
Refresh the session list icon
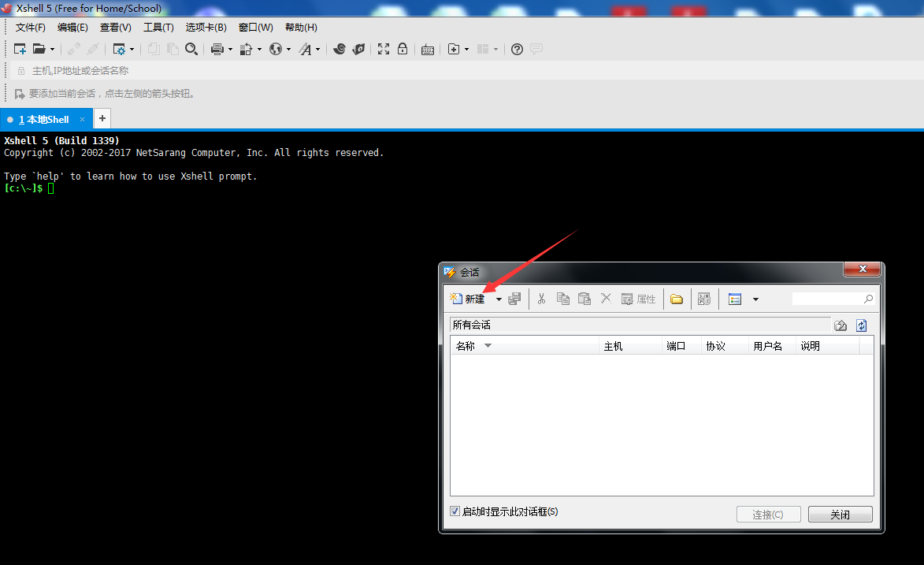coord(862,325)
